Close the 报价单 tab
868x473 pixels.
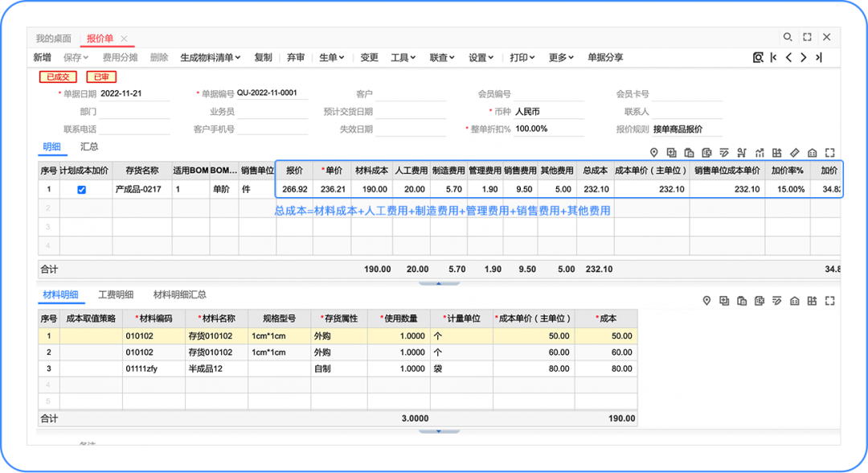pos(124,39)
